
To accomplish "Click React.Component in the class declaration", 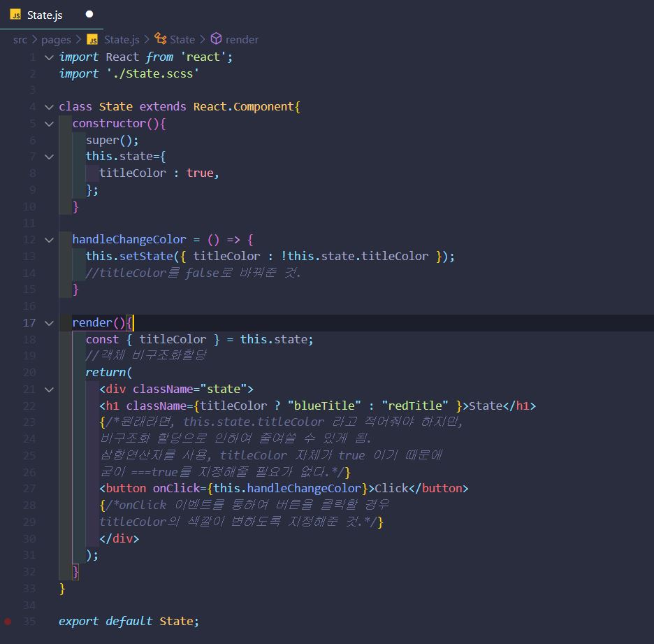I will click(x=244, y=106).
